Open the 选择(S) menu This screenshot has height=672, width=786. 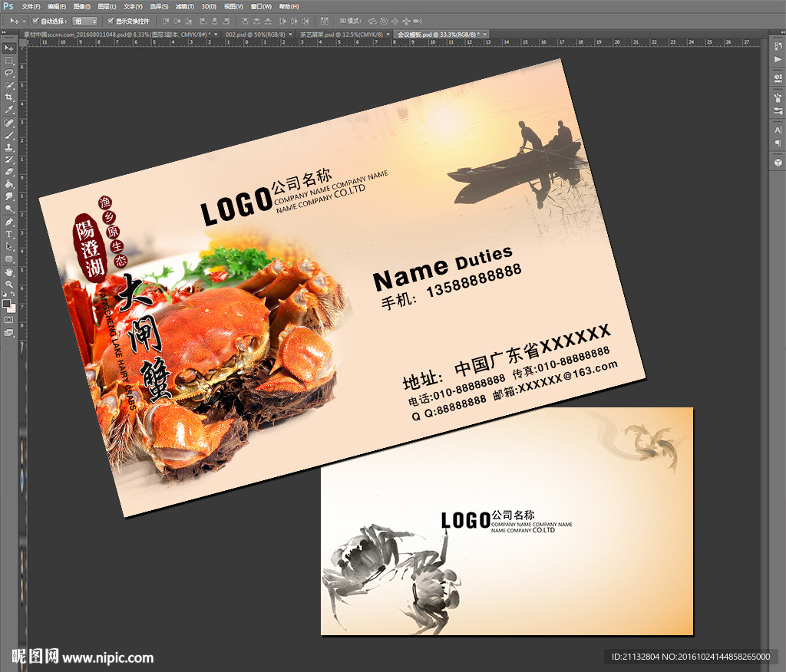click(x=159, y=6)
